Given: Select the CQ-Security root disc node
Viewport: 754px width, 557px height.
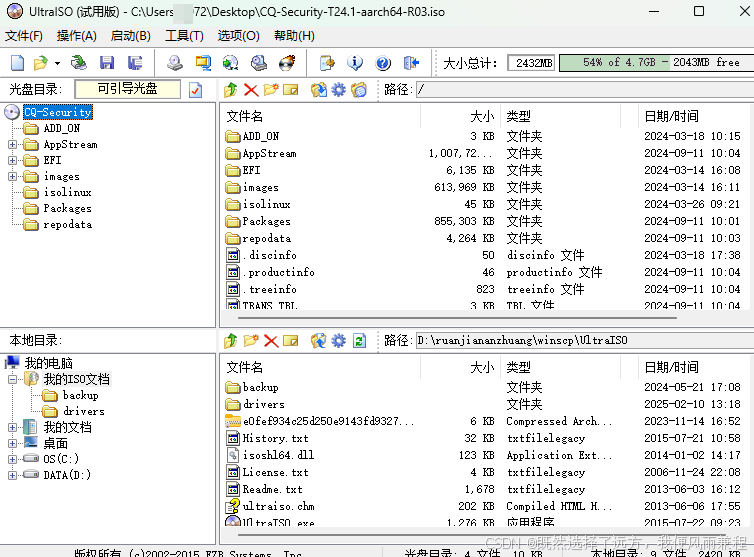Looking at the screenshot, I should (58, 112).
